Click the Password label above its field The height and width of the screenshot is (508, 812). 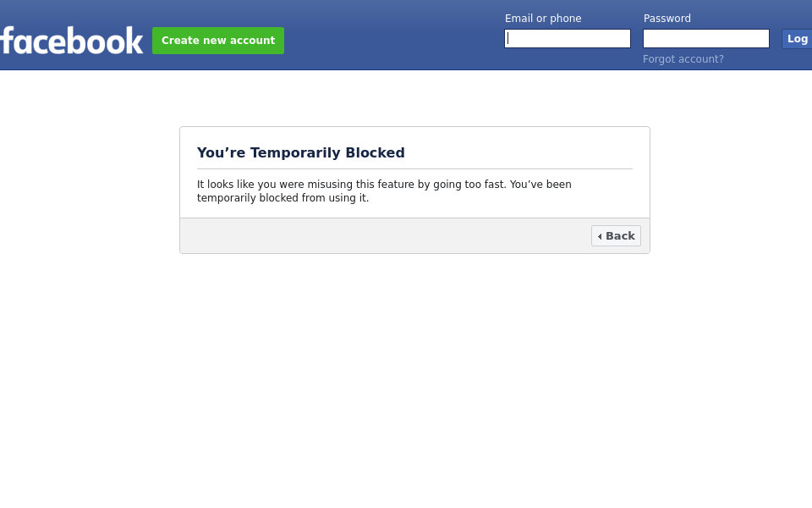667,18
